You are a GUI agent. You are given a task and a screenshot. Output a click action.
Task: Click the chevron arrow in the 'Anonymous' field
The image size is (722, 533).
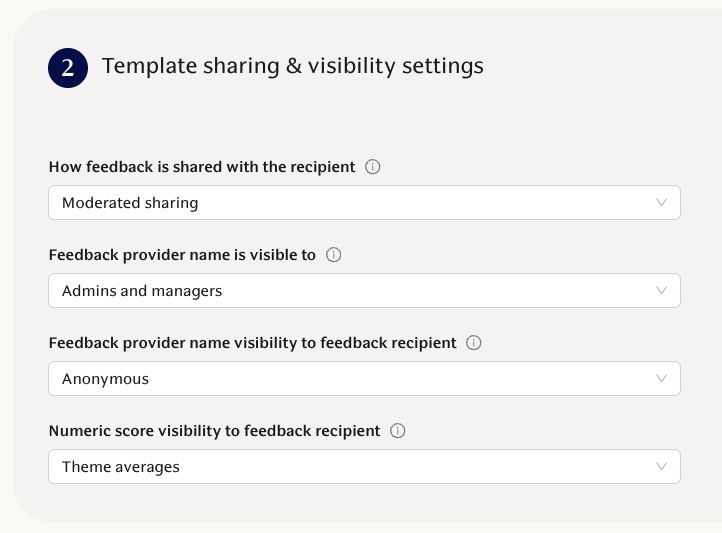pos(661,379)
